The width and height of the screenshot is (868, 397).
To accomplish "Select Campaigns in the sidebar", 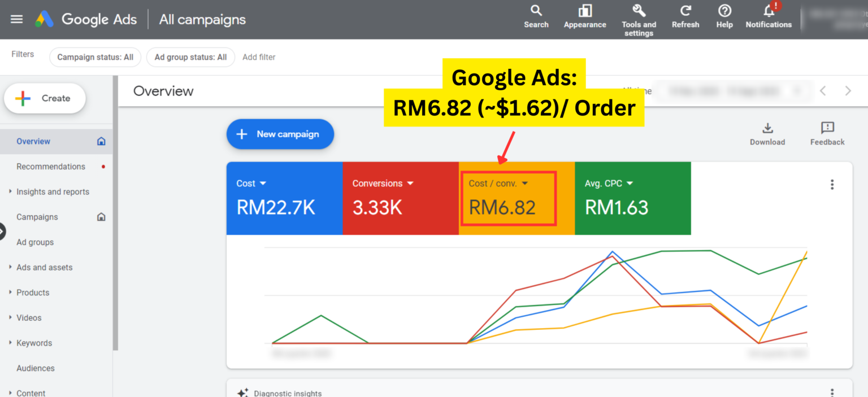I will [37, 217].
